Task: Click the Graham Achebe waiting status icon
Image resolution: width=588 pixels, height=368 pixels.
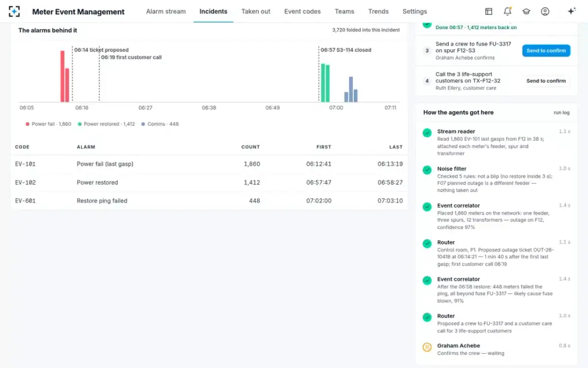Action: [x=427, y=347]
